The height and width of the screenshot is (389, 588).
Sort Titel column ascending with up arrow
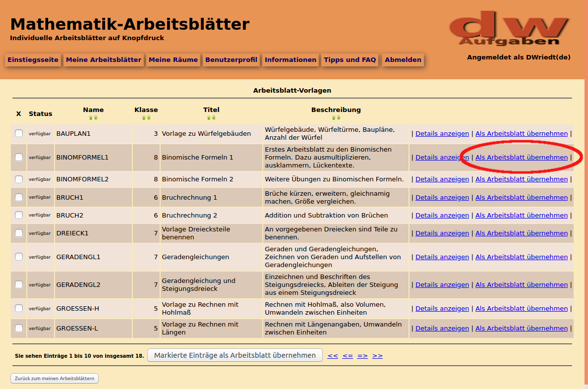(209, 117)
